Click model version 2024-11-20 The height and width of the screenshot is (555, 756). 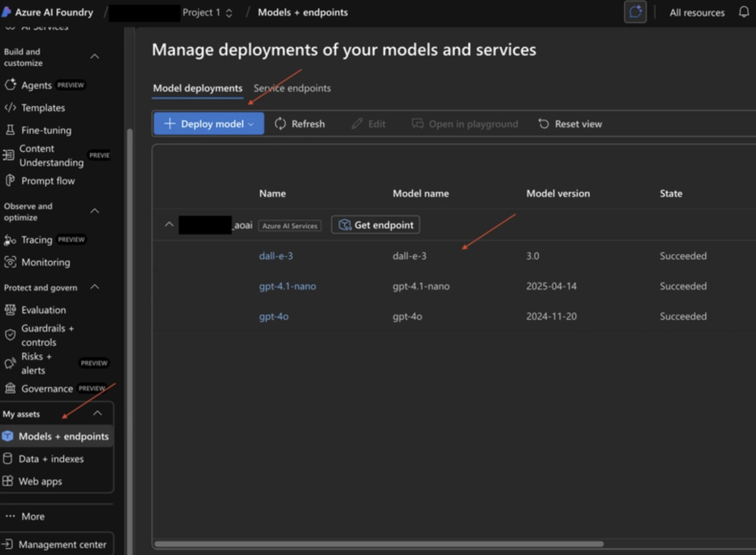click(551, 316)
